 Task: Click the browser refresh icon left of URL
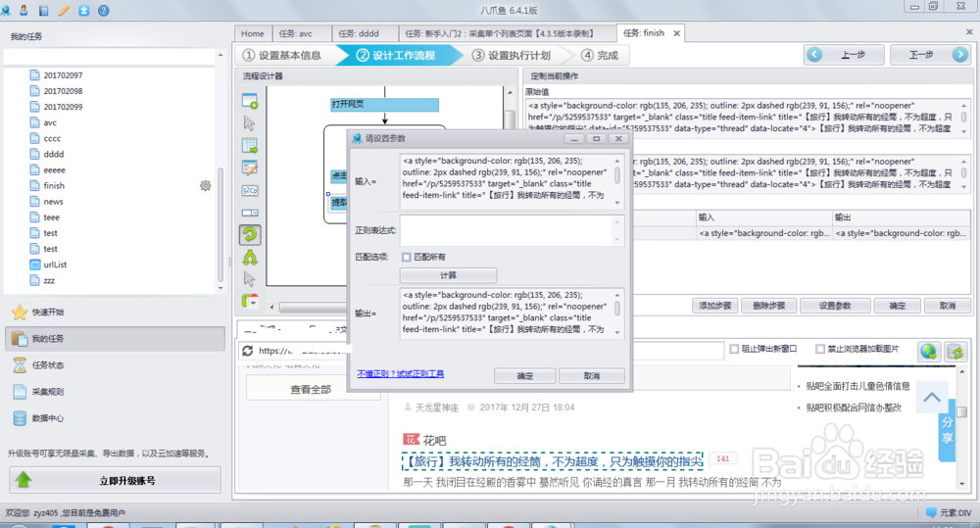click(248, 351)
